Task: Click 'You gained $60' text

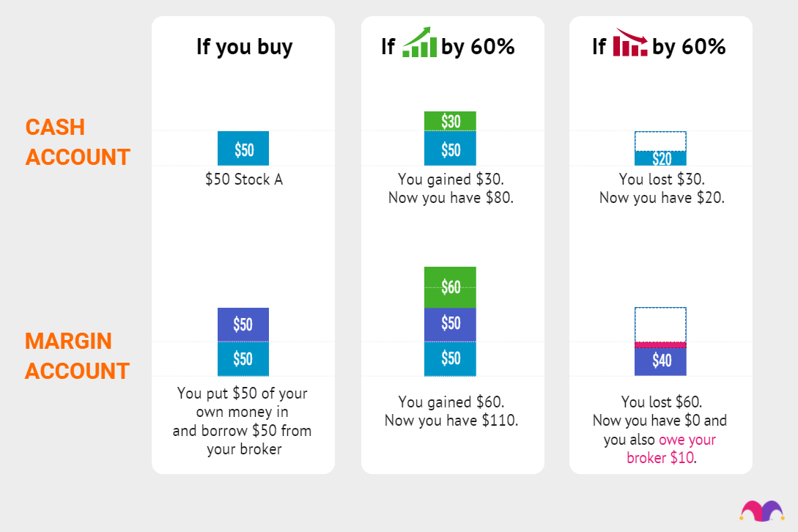Action: [x=451, y=402]
